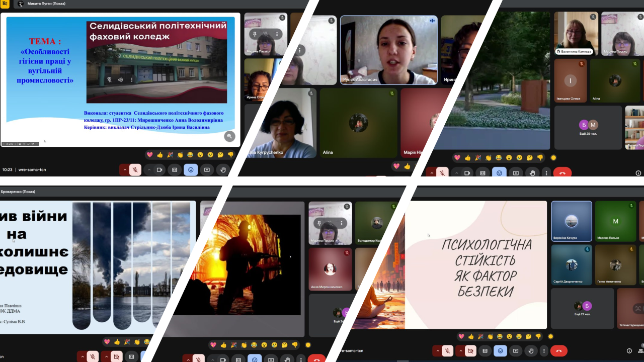Viewport: 644px width, 362px height.
Task: Send clapping reaction in the miner-silhouette call
Action: (x=244, y=345)
